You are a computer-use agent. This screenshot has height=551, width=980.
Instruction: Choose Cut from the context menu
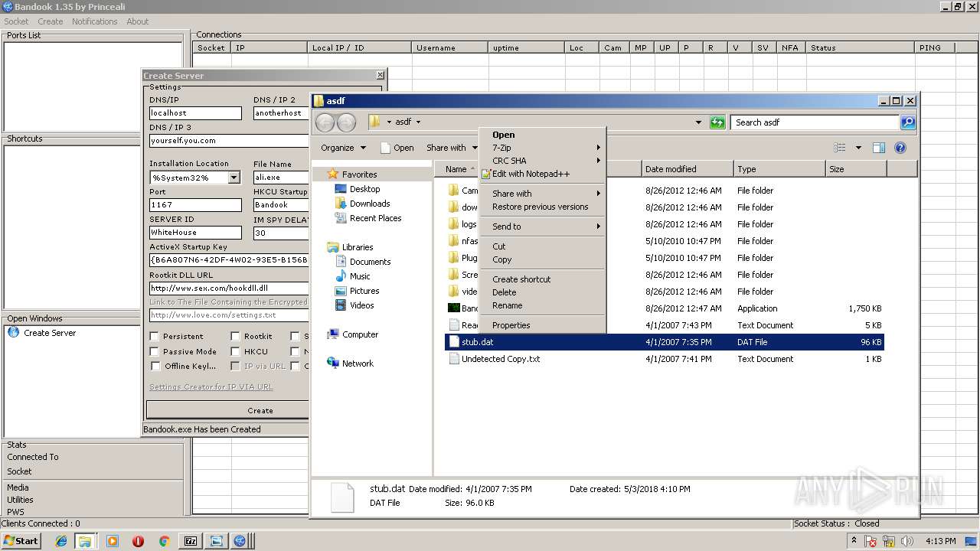pos(544,246)
